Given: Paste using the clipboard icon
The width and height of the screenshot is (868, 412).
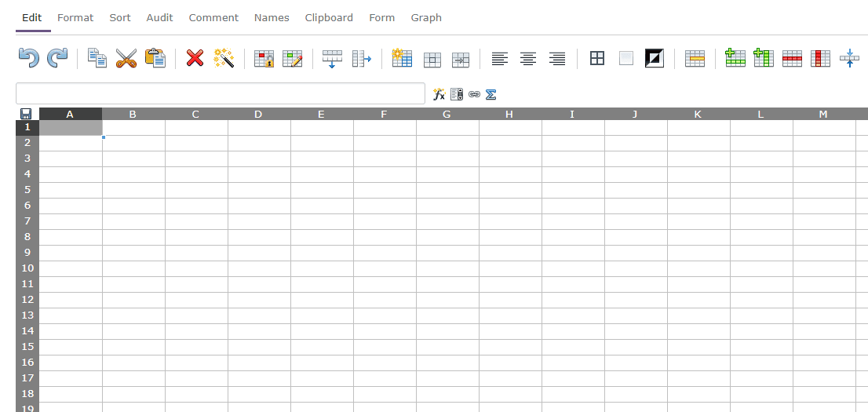Looking at the screenshot, I should point(155,58).
